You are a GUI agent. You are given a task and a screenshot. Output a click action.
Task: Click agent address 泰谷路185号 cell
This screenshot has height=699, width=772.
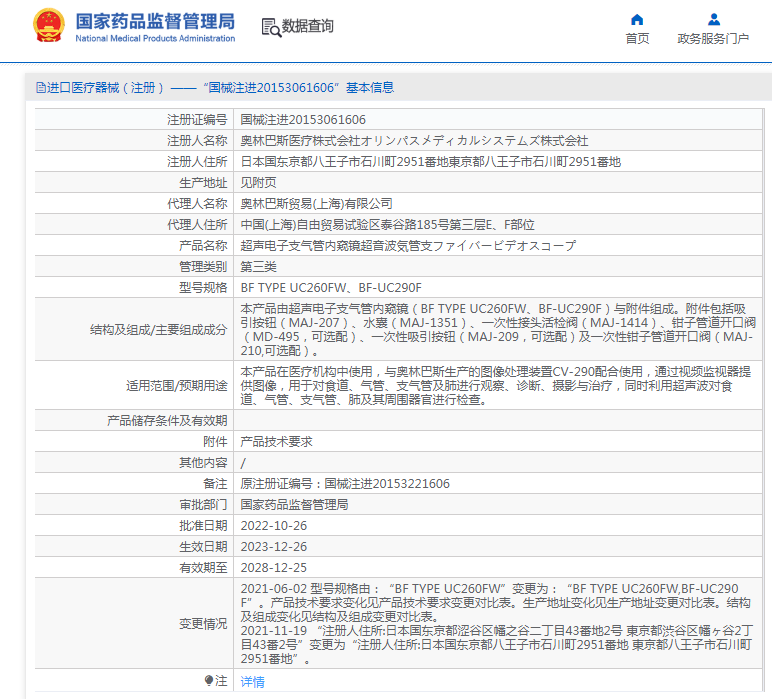(x=387, y=224)
